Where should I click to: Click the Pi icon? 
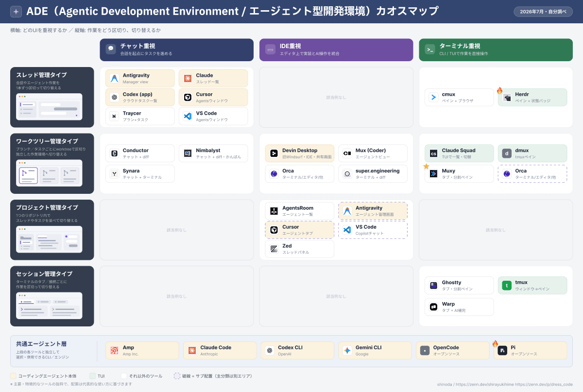503,351
